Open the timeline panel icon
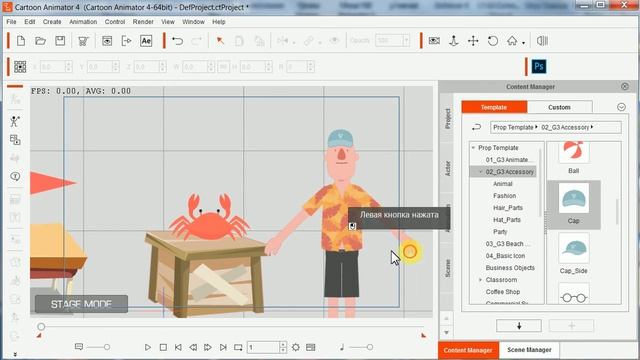The image size is (640, 360). [311, 347]
